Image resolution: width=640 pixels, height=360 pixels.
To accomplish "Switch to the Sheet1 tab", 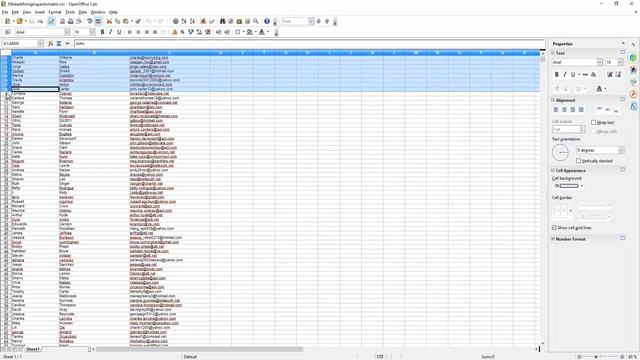I will point(33,349).
